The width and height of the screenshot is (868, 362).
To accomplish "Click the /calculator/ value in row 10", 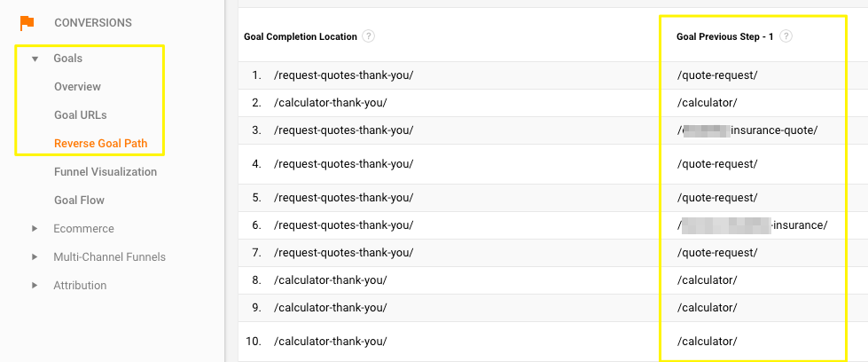I will (707, 342).
